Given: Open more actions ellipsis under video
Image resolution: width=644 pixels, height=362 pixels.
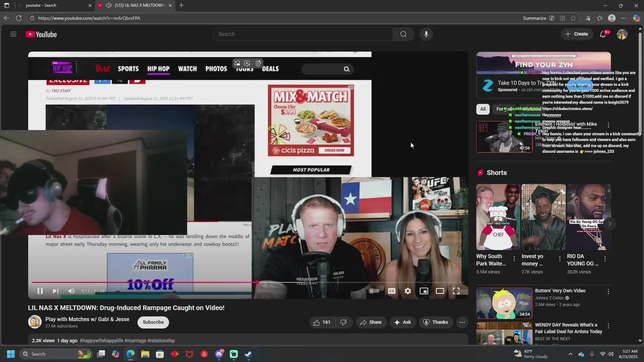Looking at the screenshot, I should (462, 322).
